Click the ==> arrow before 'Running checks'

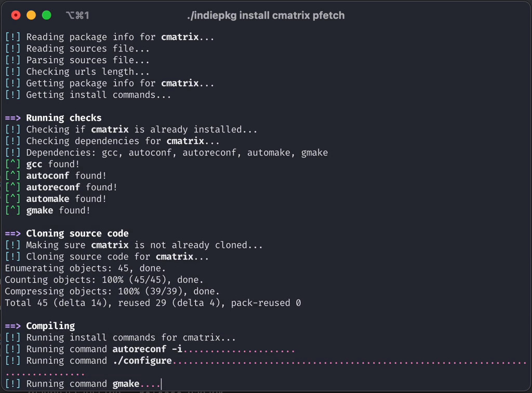(13, 118)
